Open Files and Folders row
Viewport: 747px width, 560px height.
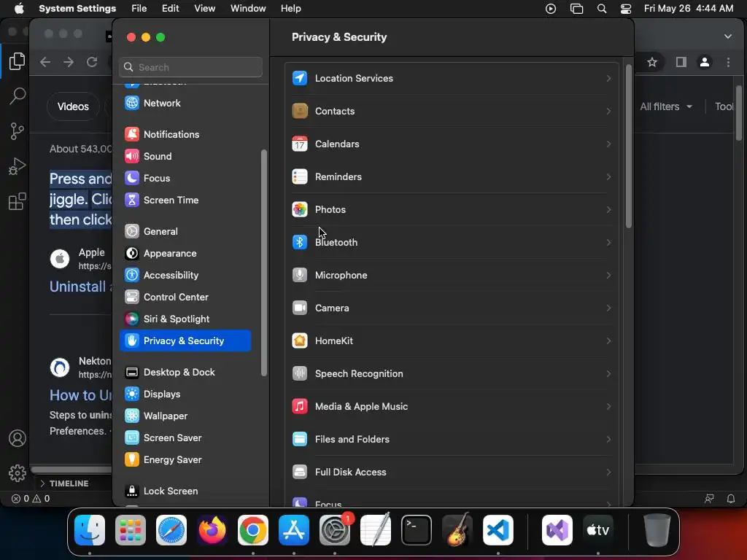452,440
